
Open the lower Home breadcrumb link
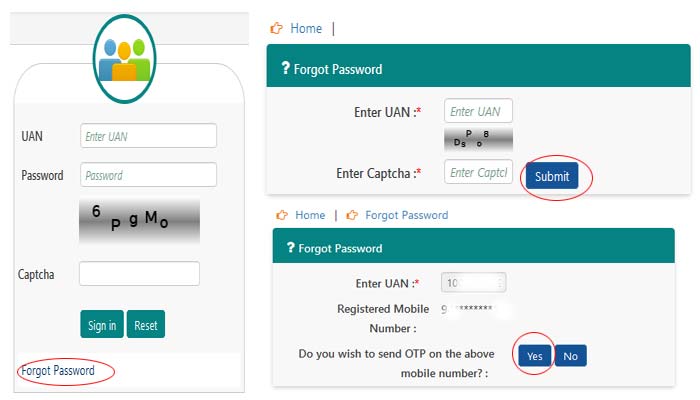[x=310, y=215]
